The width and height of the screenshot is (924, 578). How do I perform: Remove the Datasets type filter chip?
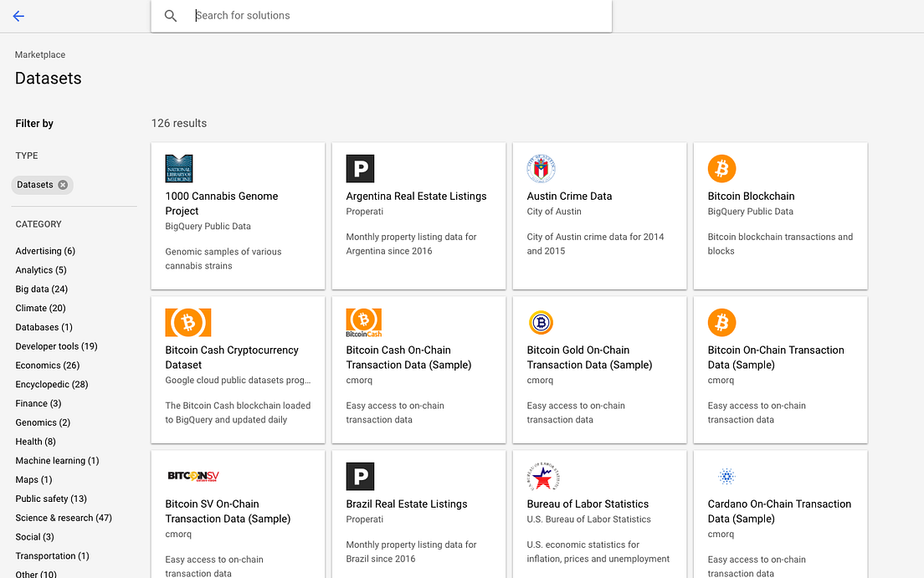coord(62,185)
